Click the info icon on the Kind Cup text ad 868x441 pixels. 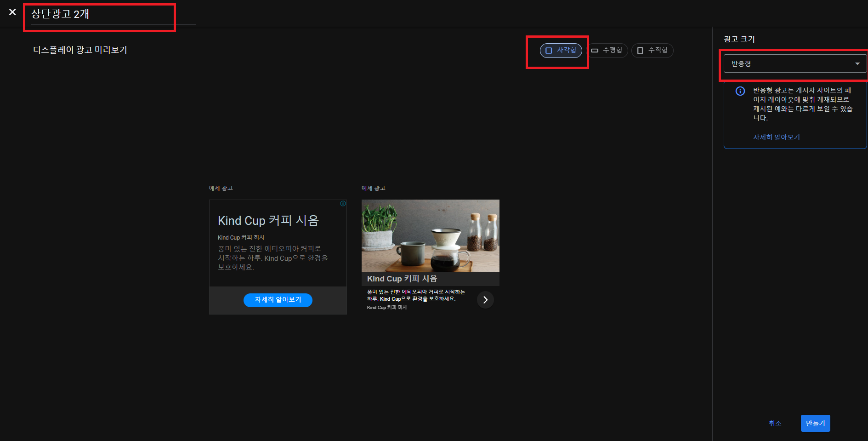tap(342, 204)
